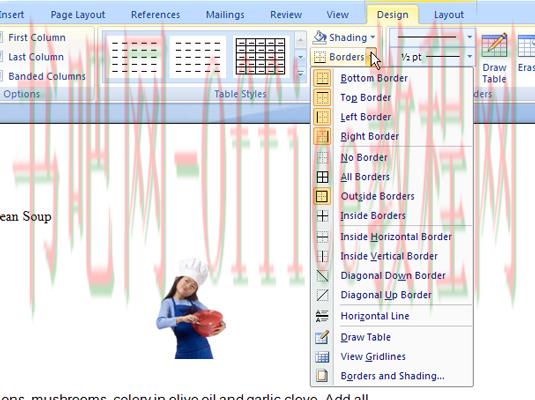
Task: Open the Shading paint bucket tool
Action: click(320, 38)
